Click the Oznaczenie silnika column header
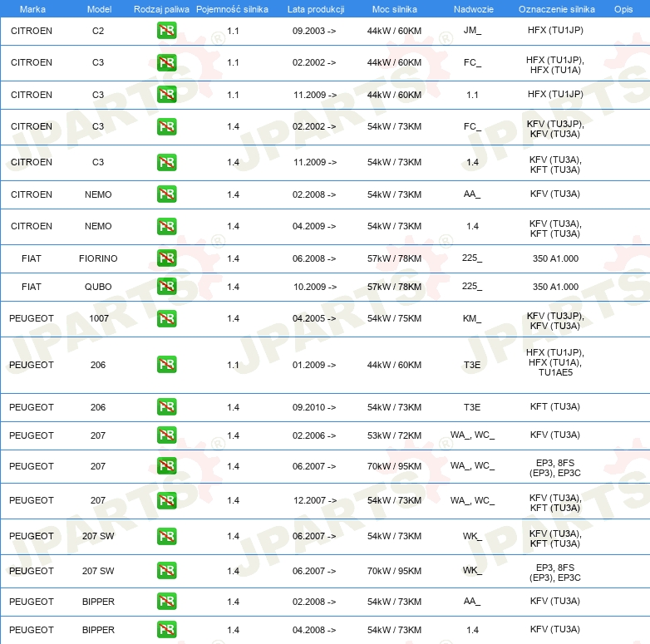The width and height of the screenshot is (650, 644). (556, 9)
